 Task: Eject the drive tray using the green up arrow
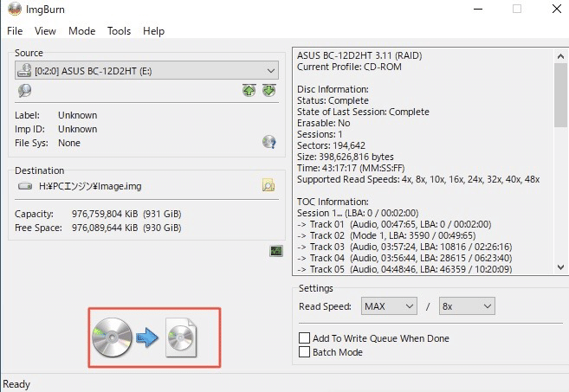[249, 90]
